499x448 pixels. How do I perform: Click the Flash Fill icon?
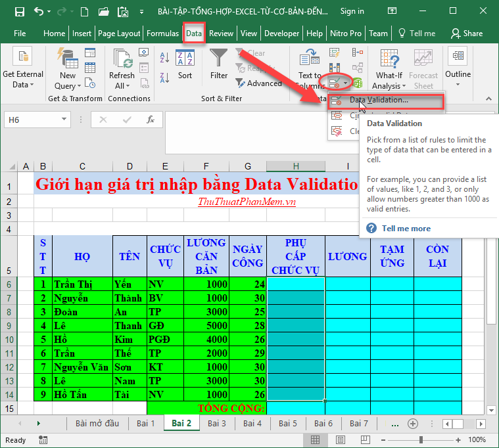coord(335,53)
